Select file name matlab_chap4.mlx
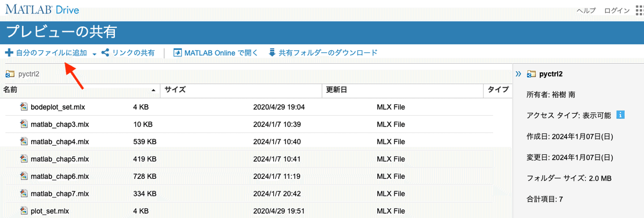Viewport: 644px width, 218px height. point(60,142)
